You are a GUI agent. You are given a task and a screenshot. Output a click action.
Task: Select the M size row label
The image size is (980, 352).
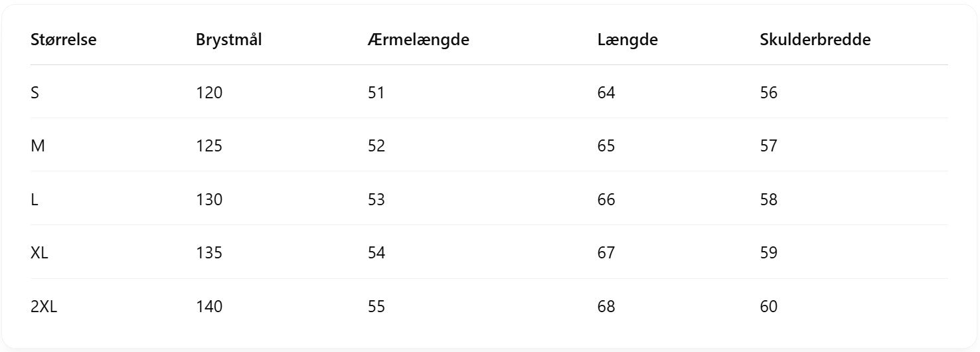pyautogui.click(x=38, y=146)
